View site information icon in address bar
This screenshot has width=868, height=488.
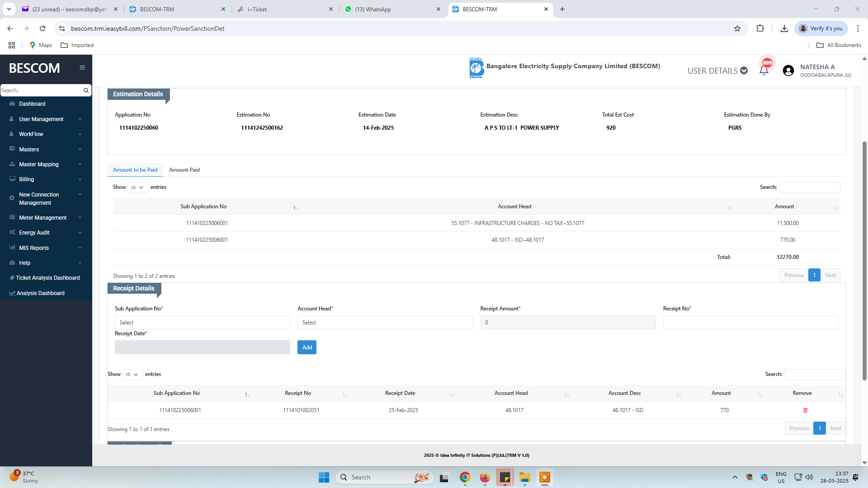[x=62, y=28]
